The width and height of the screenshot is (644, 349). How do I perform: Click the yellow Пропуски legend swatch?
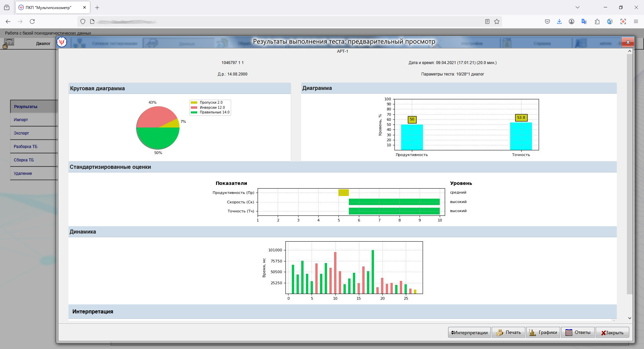(x=194, y=103)
